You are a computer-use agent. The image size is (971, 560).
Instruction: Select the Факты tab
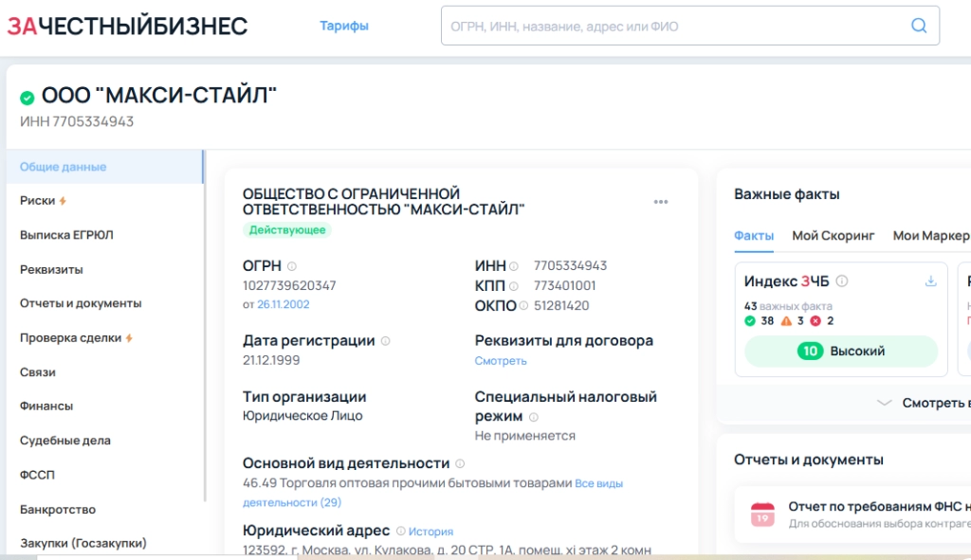point(754,236)
